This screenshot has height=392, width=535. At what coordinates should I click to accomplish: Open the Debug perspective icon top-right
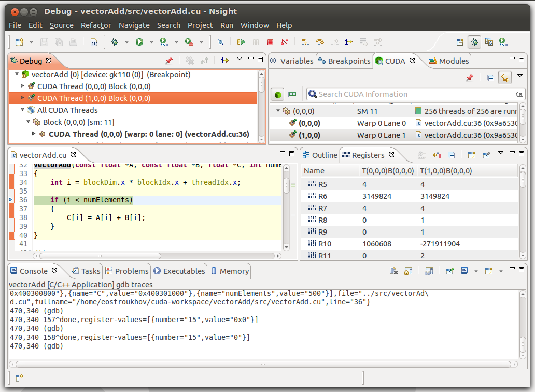point(474,42)
